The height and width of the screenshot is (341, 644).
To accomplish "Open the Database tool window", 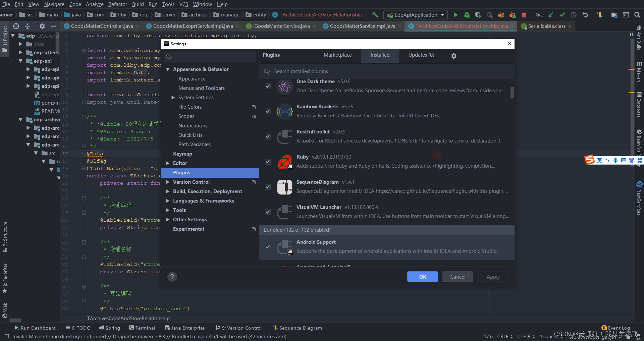I will point(639,105).
